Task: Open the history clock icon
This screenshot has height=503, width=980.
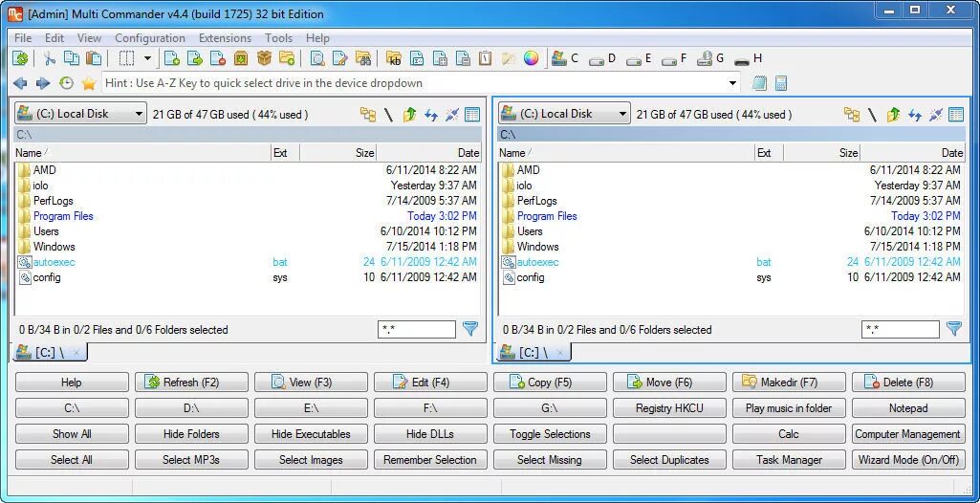Action: tap(66, 83)
